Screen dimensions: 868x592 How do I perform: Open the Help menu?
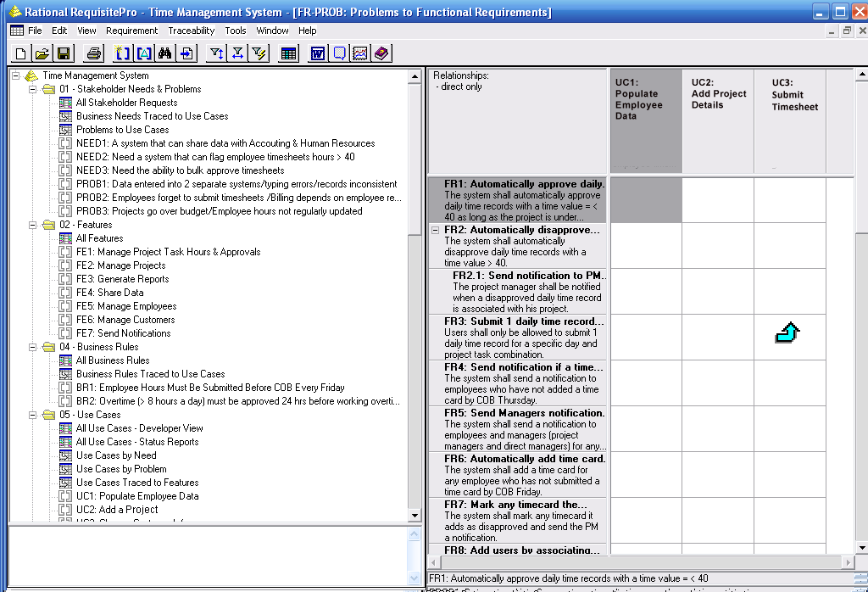307,31
